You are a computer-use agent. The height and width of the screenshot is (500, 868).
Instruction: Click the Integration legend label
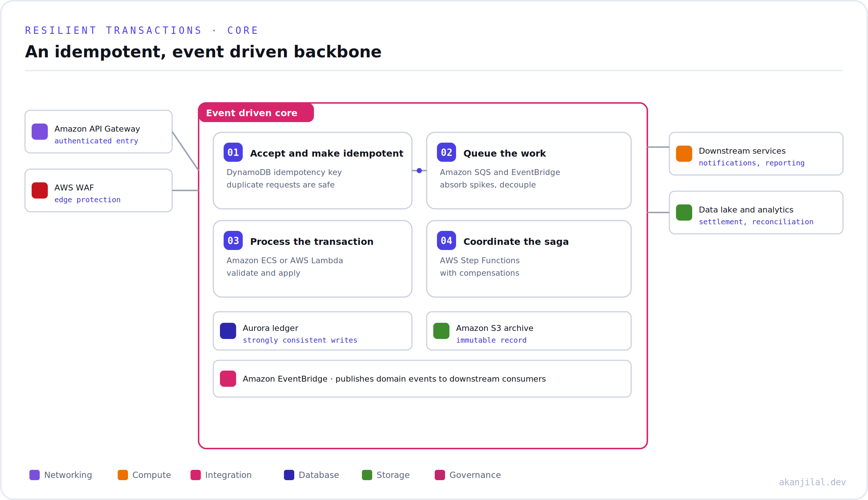[228, 475]
